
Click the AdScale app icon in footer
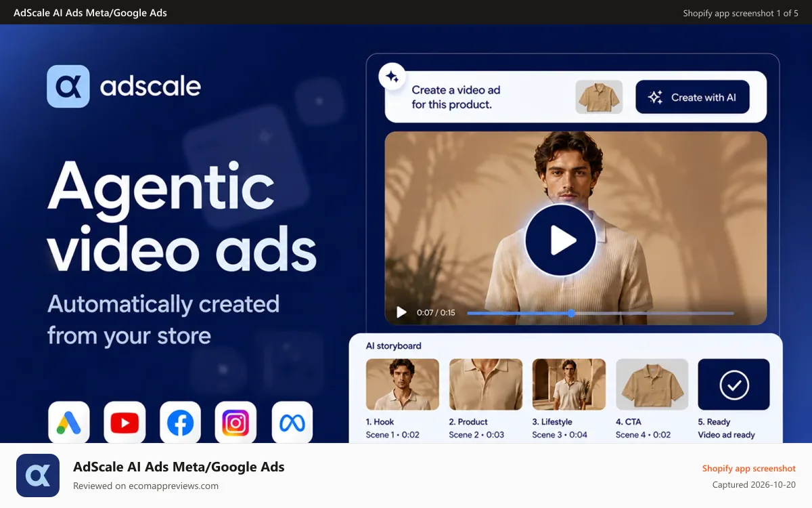pos(38,475)
